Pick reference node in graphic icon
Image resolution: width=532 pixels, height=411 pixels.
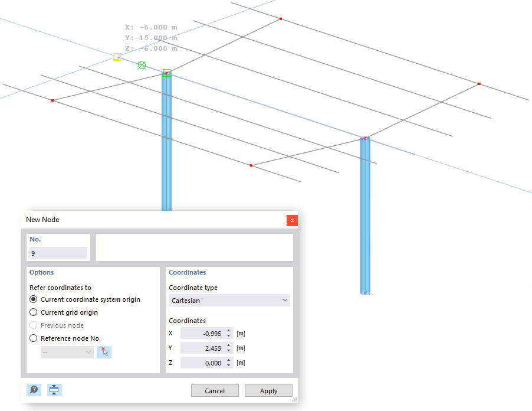coord(104,352)
